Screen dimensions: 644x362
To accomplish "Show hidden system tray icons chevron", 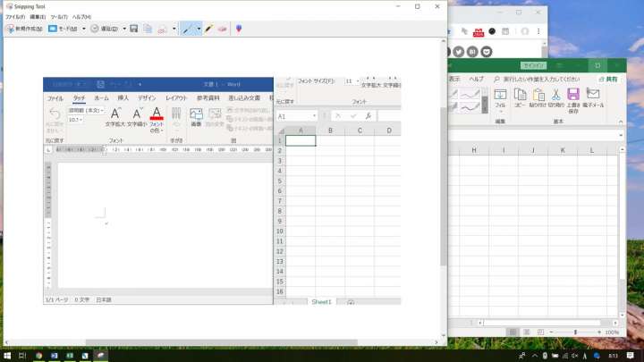I will [x=534, y=356].
